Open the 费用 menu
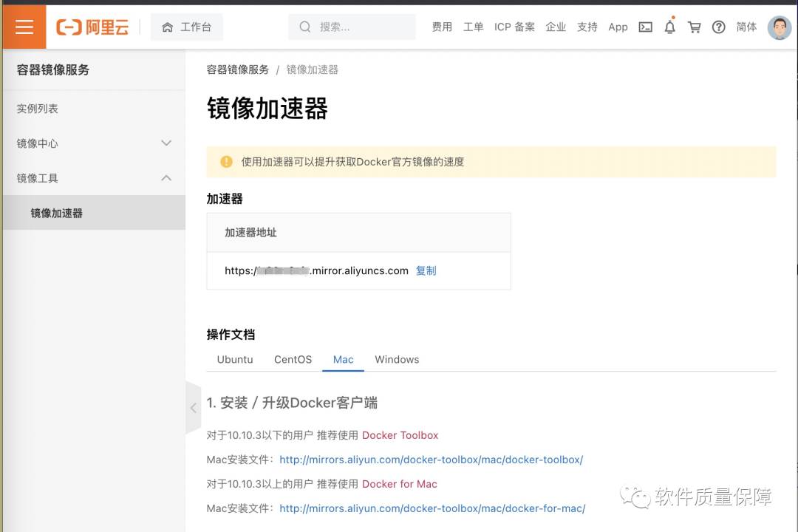 click(442, 27)
